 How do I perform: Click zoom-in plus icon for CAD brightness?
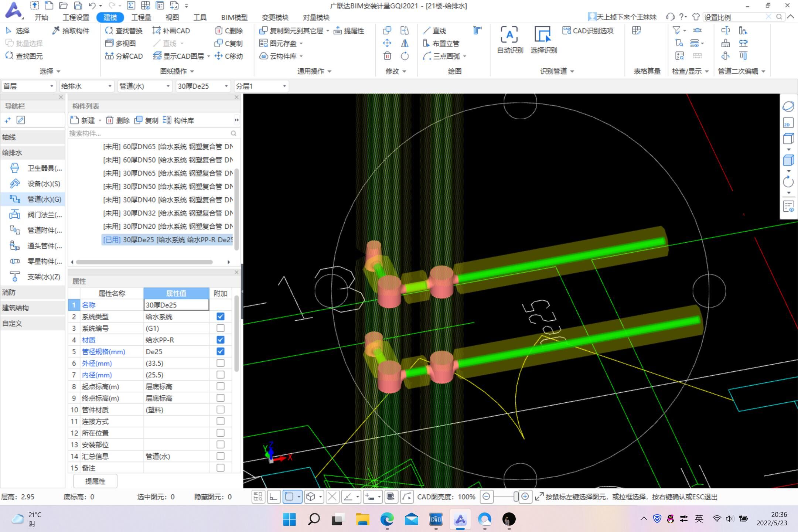coord(525,497)
